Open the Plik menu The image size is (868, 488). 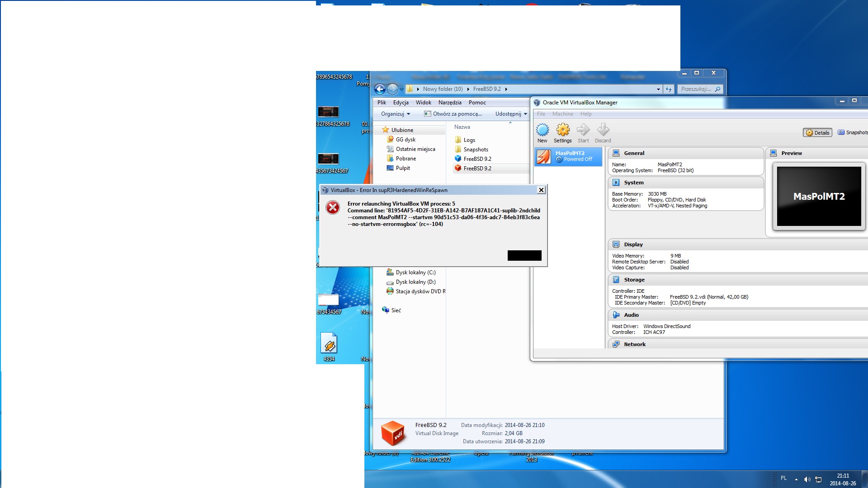coord(382,103)
